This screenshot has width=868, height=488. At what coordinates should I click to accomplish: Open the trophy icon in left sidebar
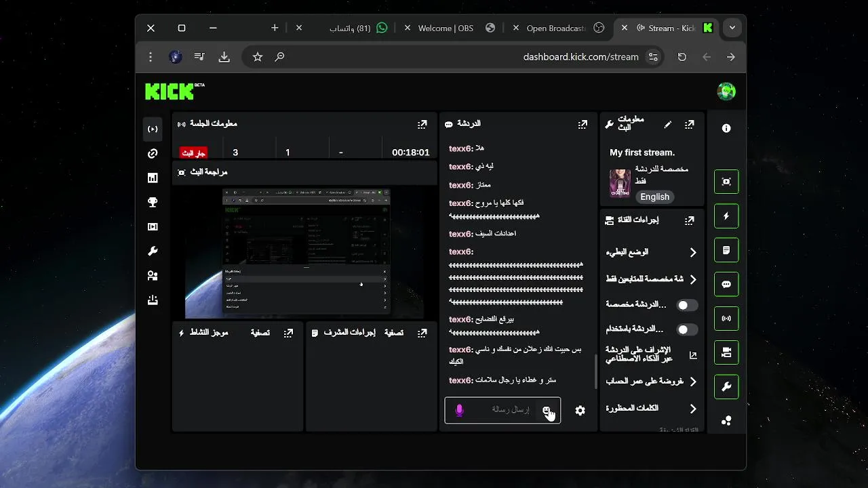[153, 202]
